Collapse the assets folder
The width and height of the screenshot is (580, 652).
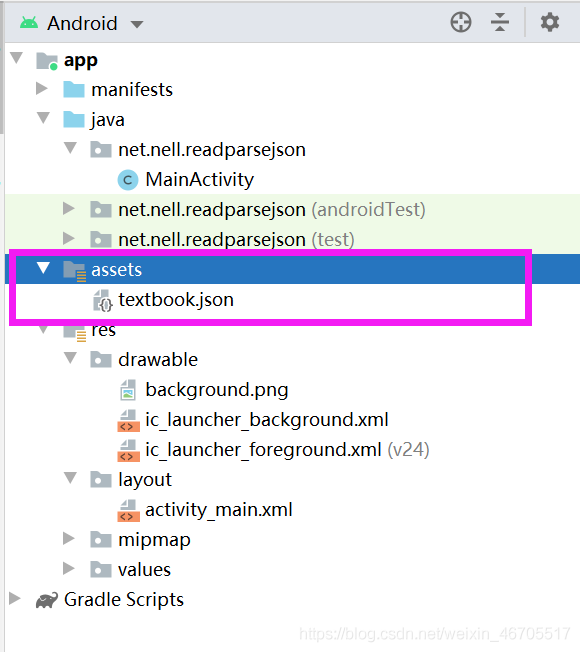point(43,267)
